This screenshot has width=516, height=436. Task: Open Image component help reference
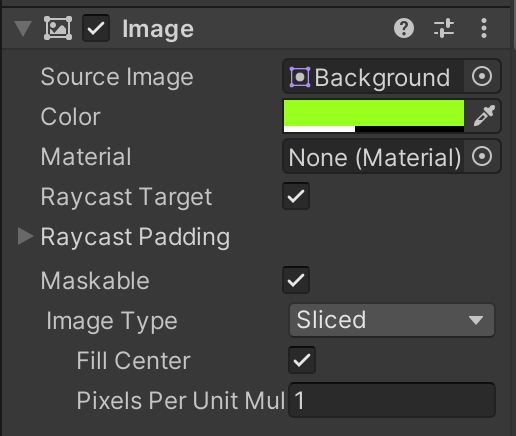[404, 28]
